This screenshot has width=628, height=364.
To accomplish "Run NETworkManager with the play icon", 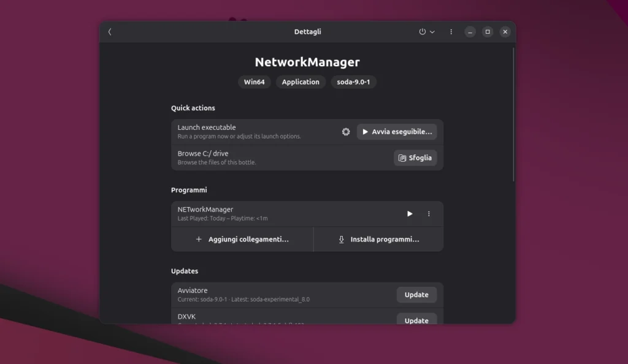I will tap(410, 214).
